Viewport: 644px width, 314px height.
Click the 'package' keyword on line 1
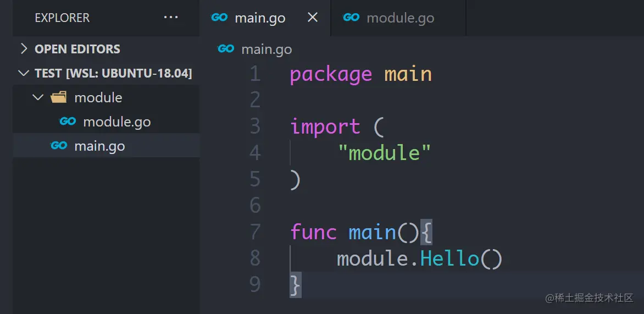[331, 75]
